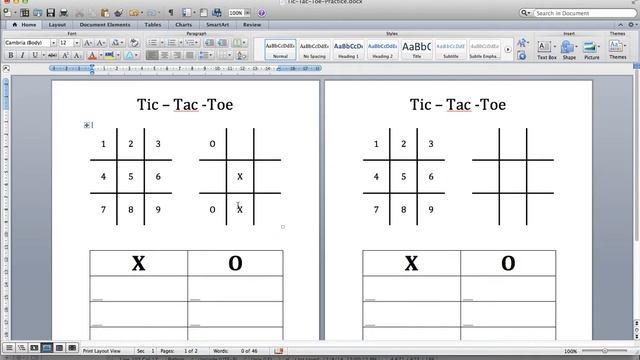
Task: Click the Pages 1 of 2 indicator
Action: (179, 351)
